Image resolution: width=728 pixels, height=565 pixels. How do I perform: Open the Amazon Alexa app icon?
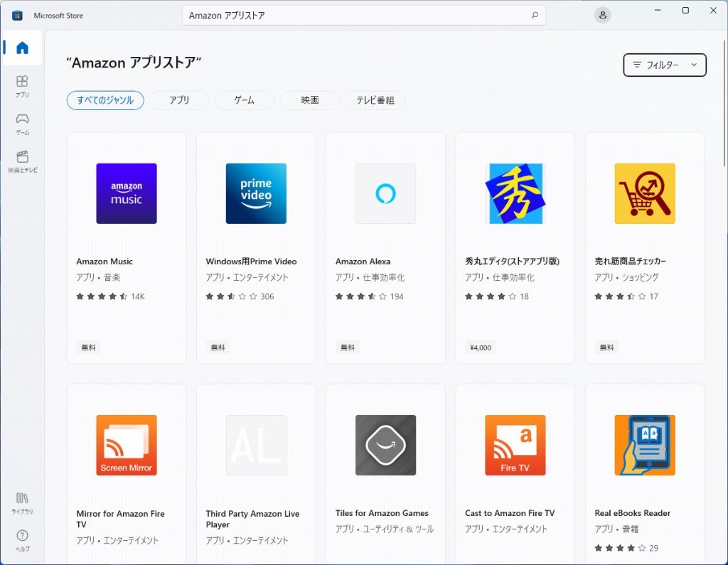click(385, 193)
